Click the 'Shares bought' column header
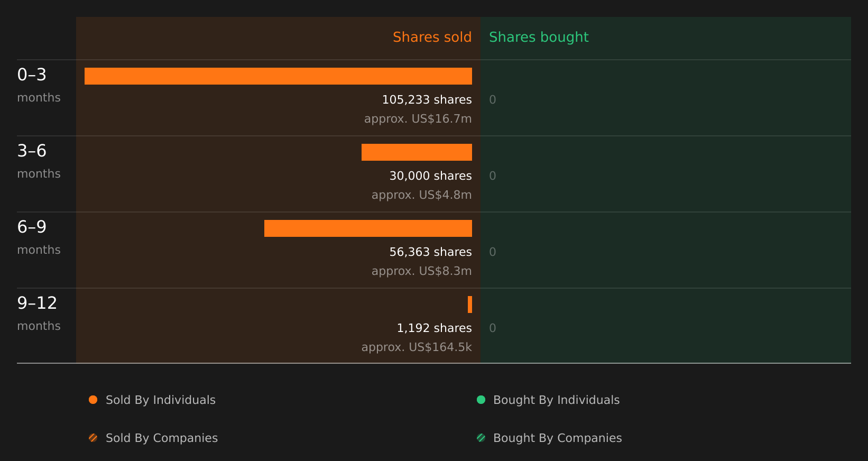 (539, 38)
